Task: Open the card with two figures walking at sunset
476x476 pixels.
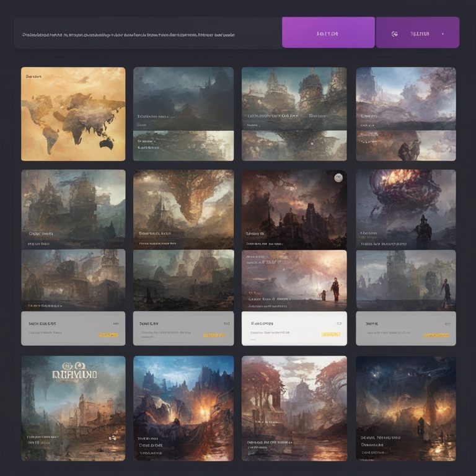Action: (x=294, y=279)
